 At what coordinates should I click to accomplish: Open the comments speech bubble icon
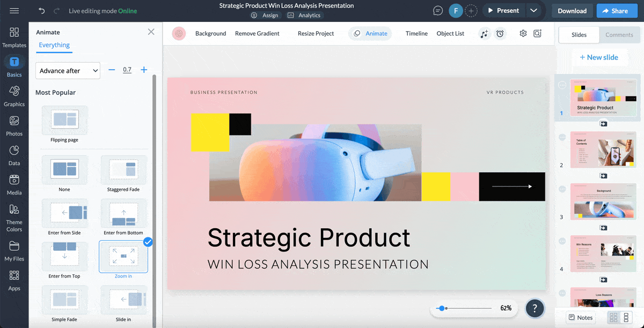click(438, 11)
